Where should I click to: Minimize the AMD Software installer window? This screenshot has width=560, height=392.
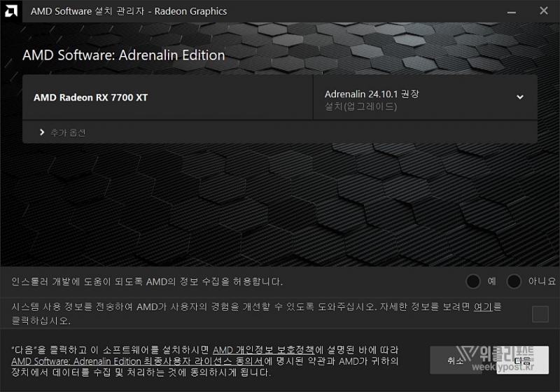pos(512,12)
